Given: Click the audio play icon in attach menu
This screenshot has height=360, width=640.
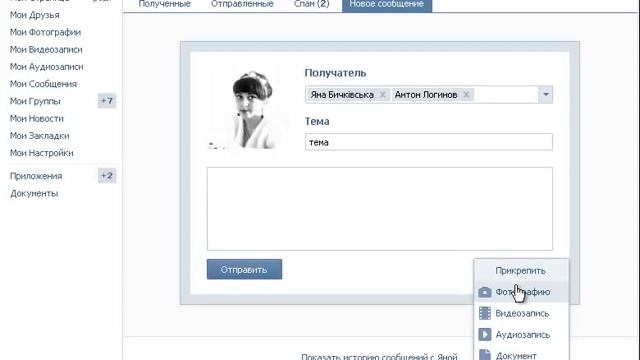Looking at the screenshot, I should coord(484,334).
